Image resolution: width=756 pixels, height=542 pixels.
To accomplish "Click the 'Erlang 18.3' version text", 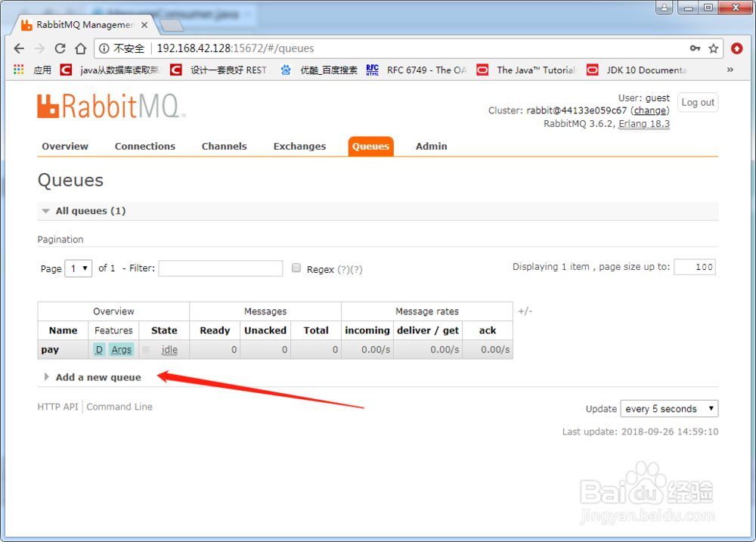I will [x=644, y=124].
